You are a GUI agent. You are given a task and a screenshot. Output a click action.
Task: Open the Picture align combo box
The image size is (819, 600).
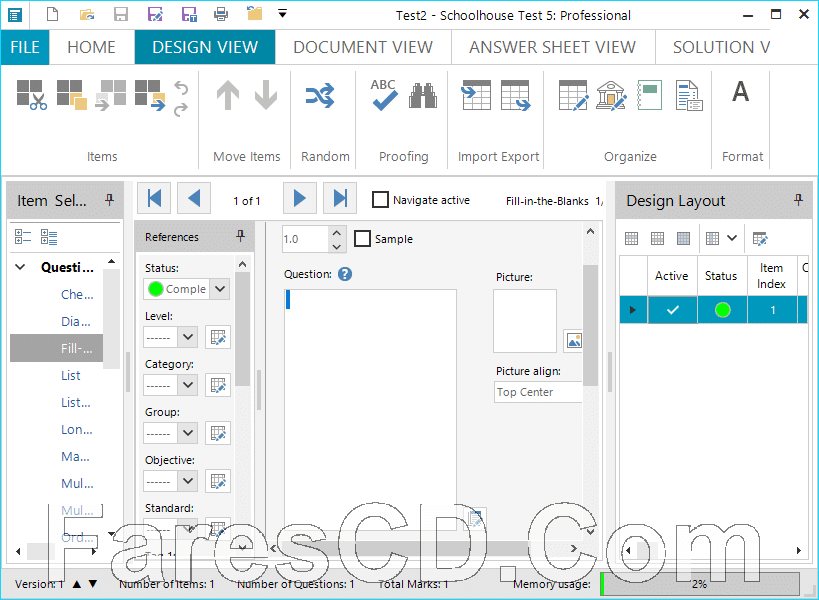pyautogui.click(x=539, y=392)
